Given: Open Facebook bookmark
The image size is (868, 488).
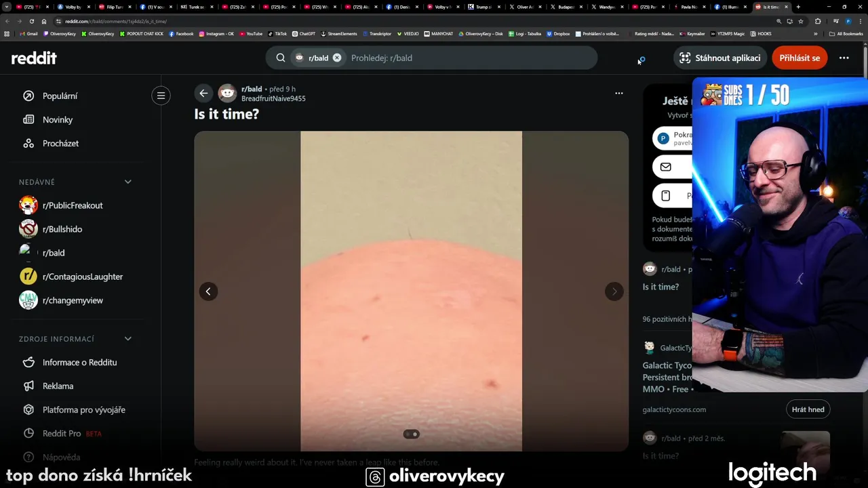Looking at the screenshot, I should pyautogui.click(x=181, y=33).
